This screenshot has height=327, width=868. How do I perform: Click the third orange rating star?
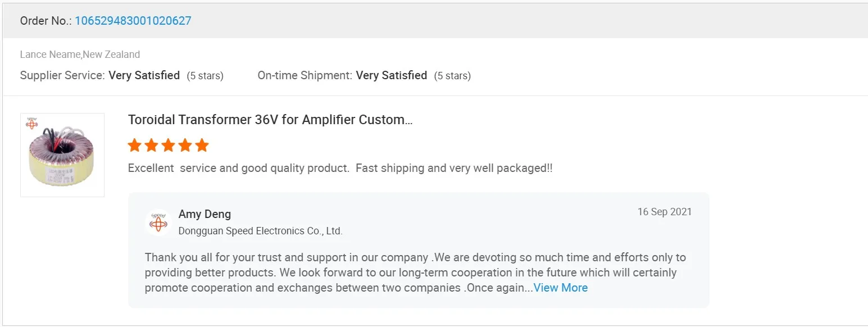point(168,146)
